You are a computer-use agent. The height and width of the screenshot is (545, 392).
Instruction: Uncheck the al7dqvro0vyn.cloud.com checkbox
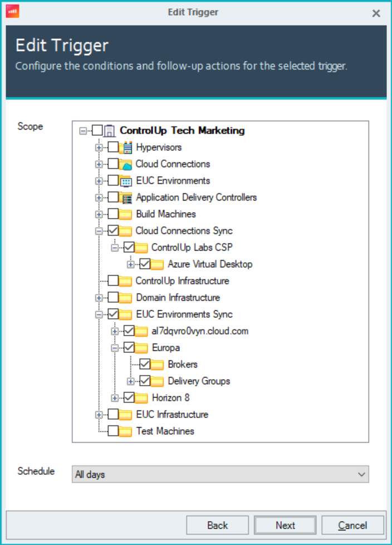tap(129, 331)
